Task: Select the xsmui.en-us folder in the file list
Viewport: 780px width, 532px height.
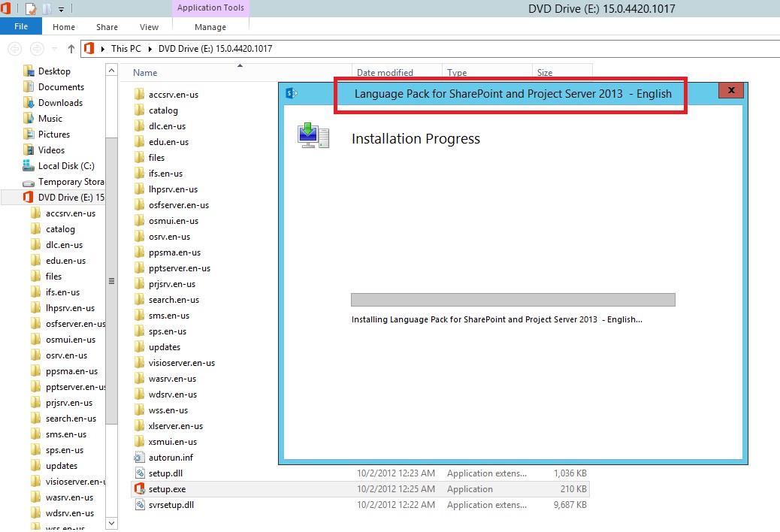Action: point(173,442)
